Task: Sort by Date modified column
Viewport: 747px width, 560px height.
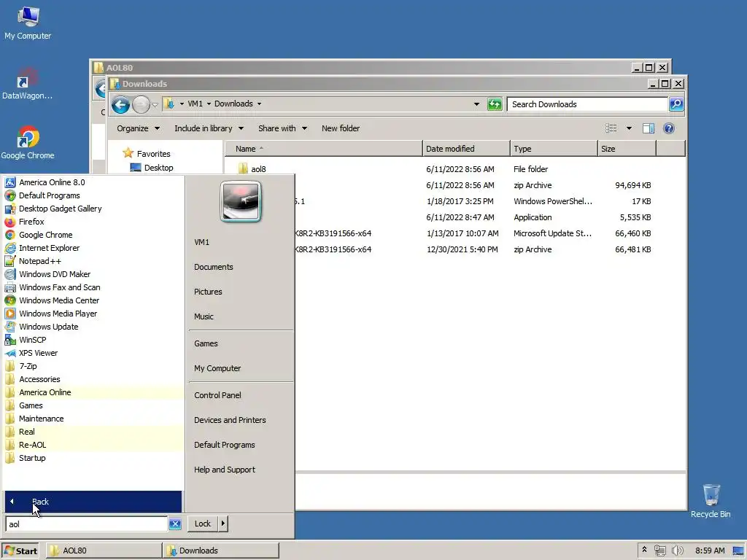Action: click(465, 149)
